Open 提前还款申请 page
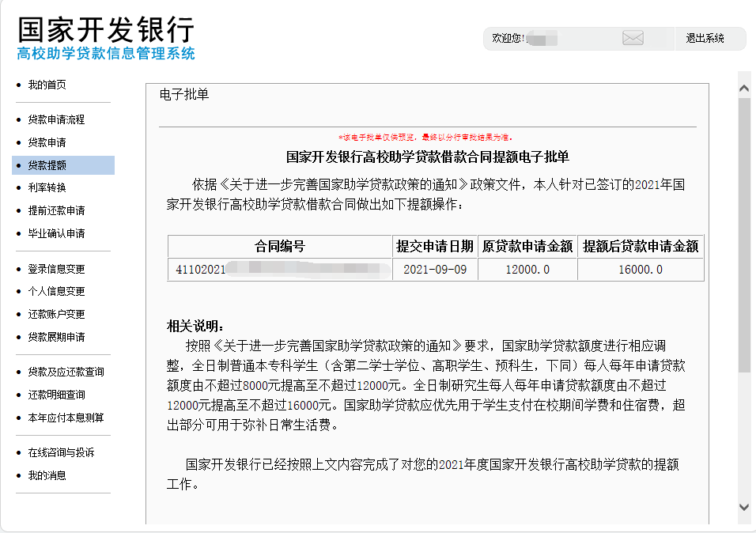 [56, 211]
